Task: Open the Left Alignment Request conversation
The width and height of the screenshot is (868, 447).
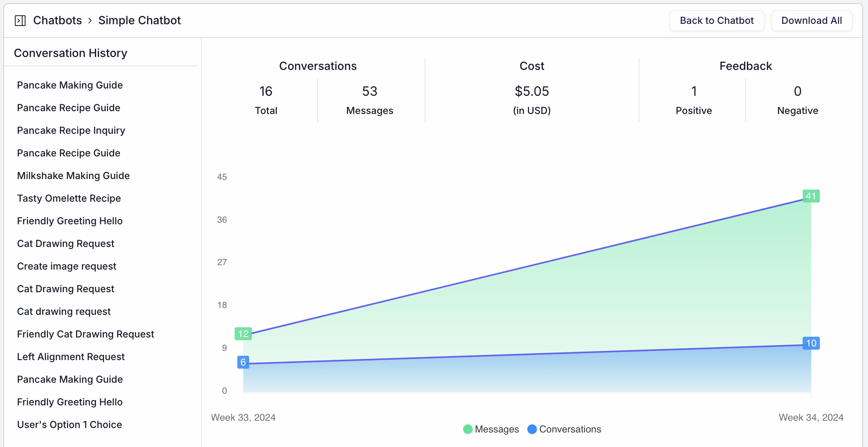Action: point(71,356)
